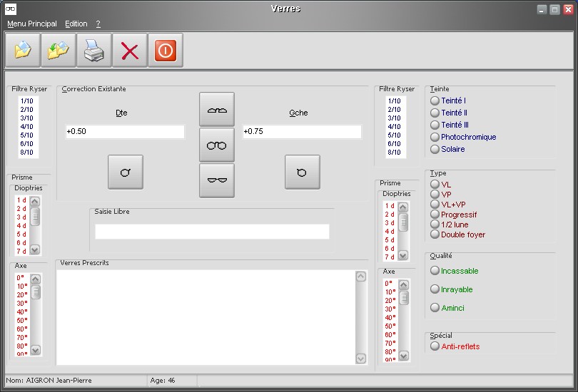Click the right eye lens button under Dte
Image resolution: width=578 pixels, height=392 pixels.
pyautogui.click(x=126, y=172)
